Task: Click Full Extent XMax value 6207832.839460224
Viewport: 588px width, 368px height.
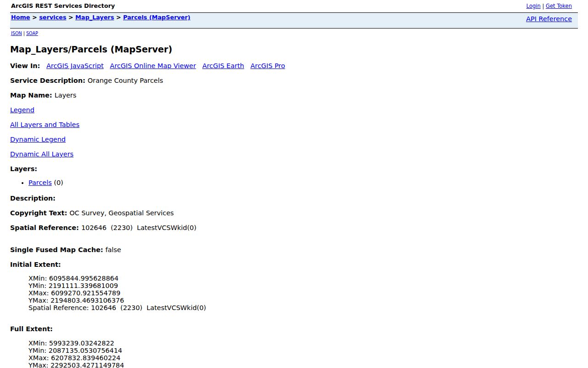Action: pyautogui.click(x=85, y=358)
